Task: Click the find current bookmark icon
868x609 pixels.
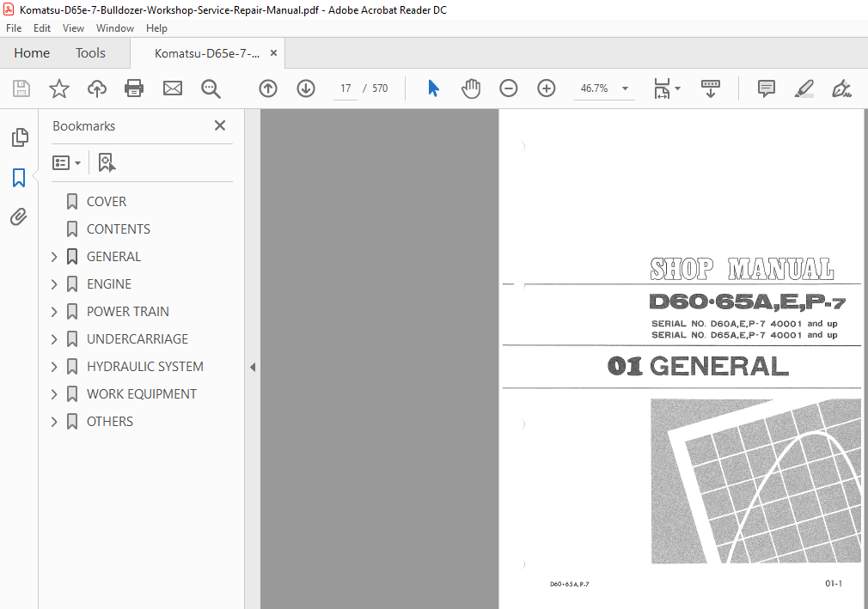Action: (x=107, y=162)
